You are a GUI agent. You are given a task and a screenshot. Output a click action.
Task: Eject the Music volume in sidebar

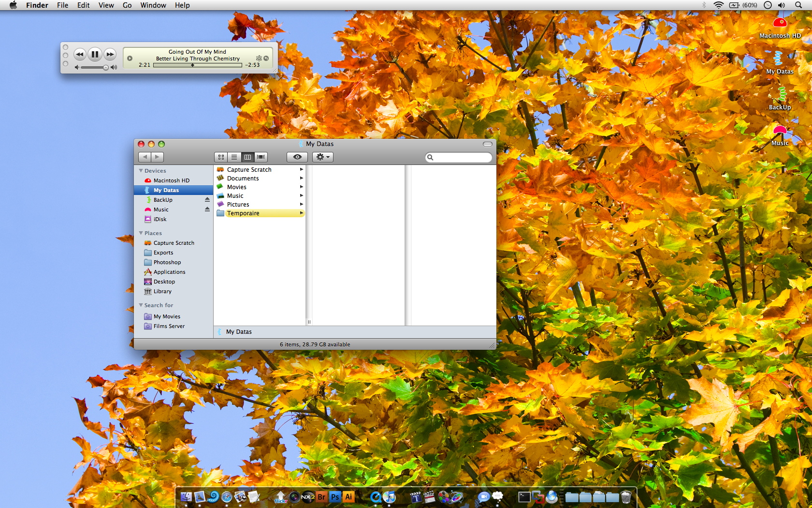tap(207, 209)
